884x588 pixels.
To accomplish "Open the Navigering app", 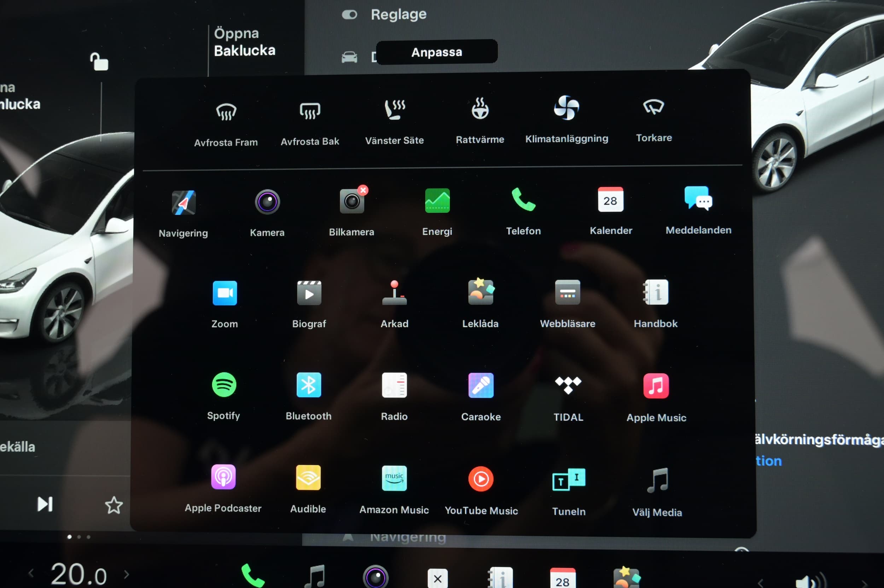I will pos(184,215).
